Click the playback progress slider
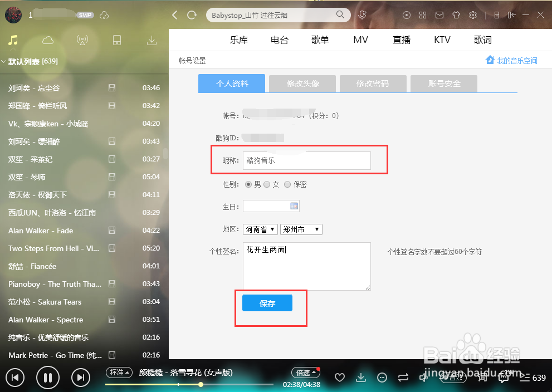 189,384
